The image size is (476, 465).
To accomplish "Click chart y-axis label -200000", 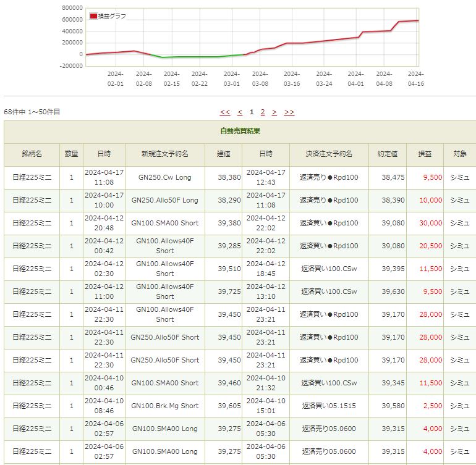I will 71,66.
